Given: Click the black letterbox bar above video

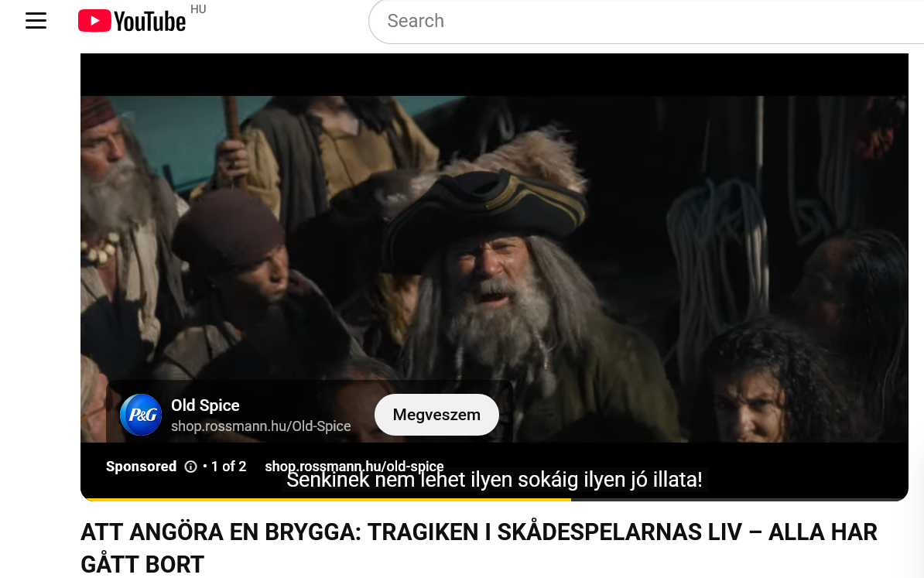Looking at the screenshot, I should [494, 74].
